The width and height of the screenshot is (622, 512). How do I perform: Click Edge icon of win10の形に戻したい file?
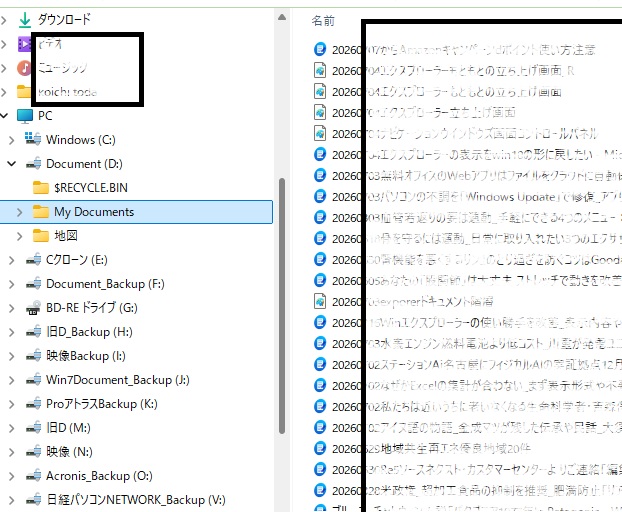pos(320,154)
